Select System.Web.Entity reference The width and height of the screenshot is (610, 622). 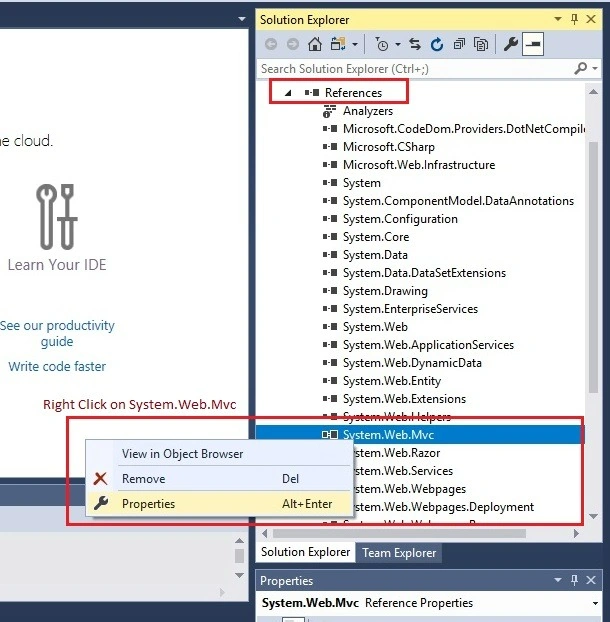click(392, 381)
